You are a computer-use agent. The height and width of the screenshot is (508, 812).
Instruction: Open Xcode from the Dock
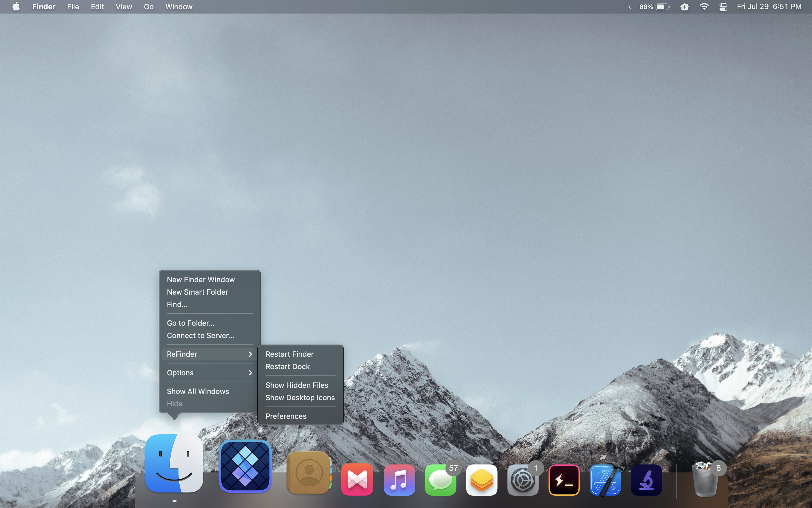(x=605, y=480)
